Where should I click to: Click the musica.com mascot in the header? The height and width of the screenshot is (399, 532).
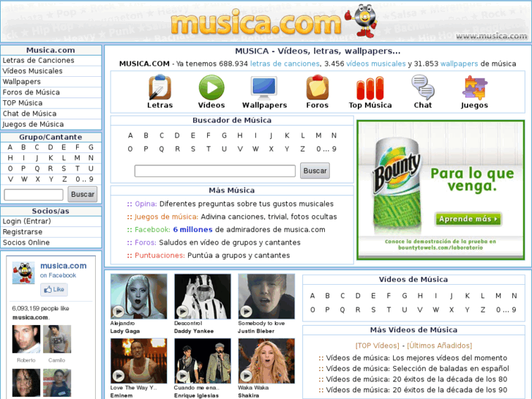click(361, 20)
